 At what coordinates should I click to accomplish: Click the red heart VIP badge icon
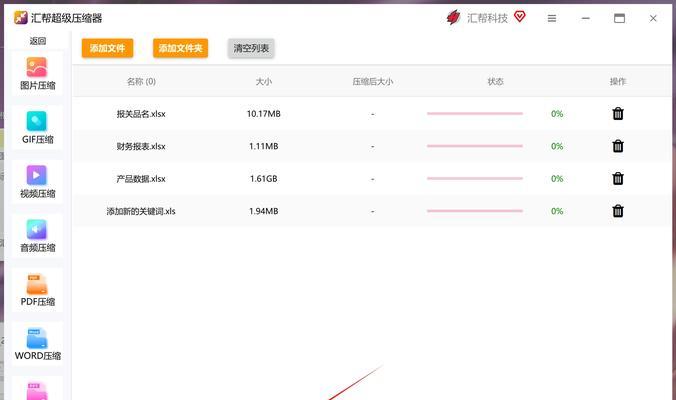click(520, 17)
